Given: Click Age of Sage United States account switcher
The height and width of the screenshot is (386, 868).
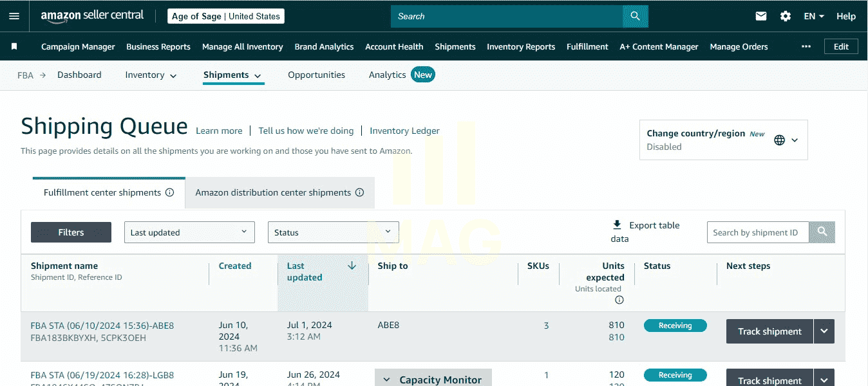Looking at the screenshot, I should point(226,16).
